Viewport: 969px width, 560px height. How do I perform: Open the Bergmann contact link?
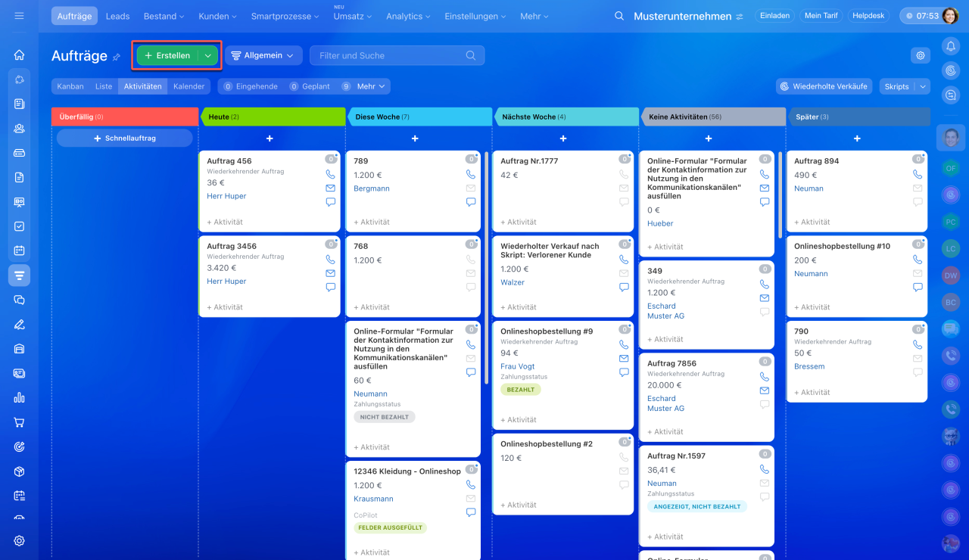tap(372, 188)
